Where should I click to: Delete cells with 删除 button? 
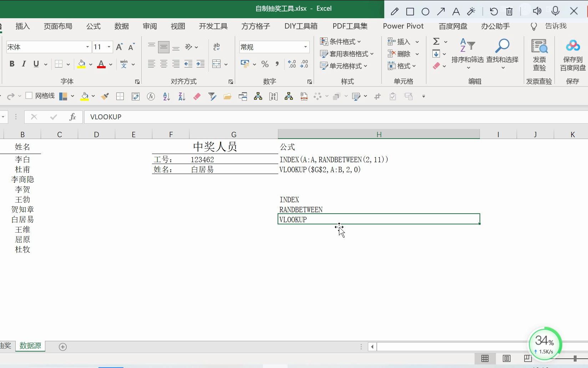pyautogui.click(x=399, y=54)
